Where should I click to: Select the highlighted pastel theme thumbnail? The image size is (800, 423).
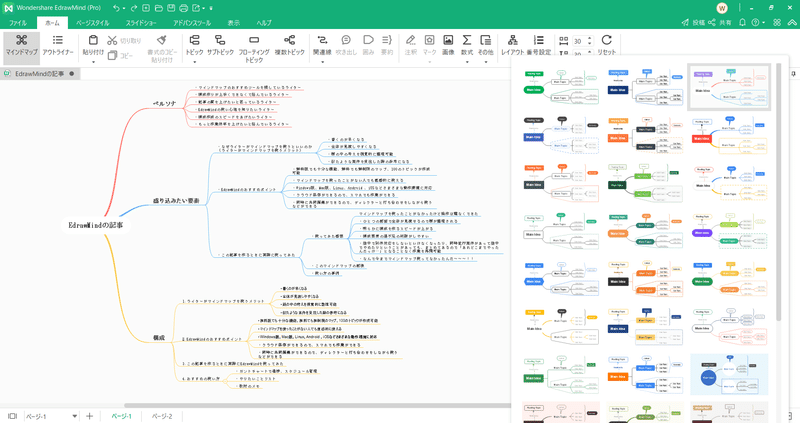coord(729,87)
